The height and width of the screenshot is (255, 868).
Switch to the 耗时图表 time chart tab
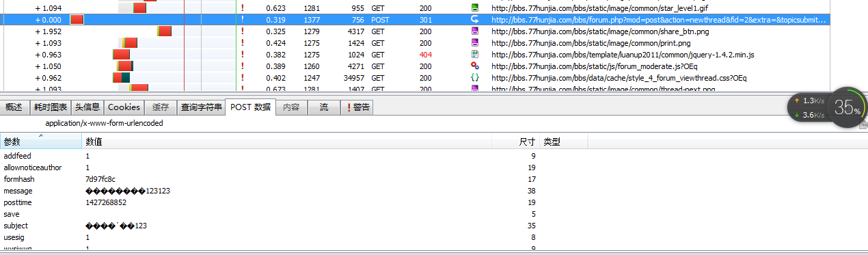[51, 107]
